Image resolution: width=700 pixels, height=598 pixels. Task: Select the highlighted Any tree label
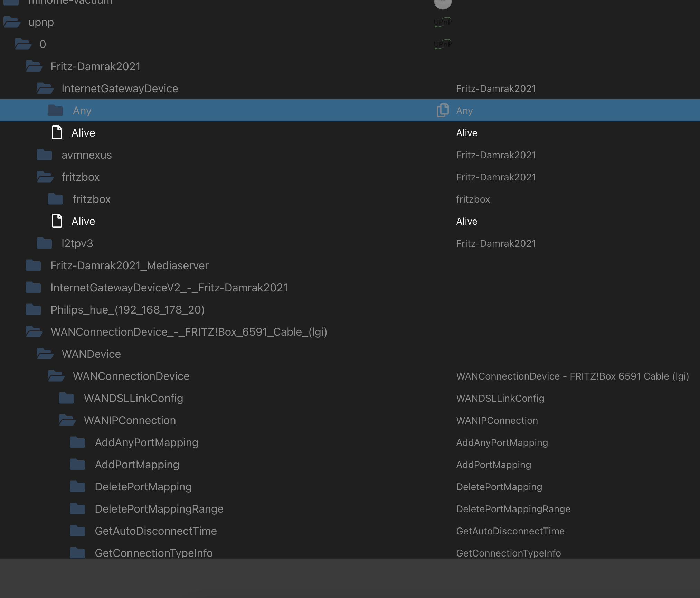[x=82, y=111]
